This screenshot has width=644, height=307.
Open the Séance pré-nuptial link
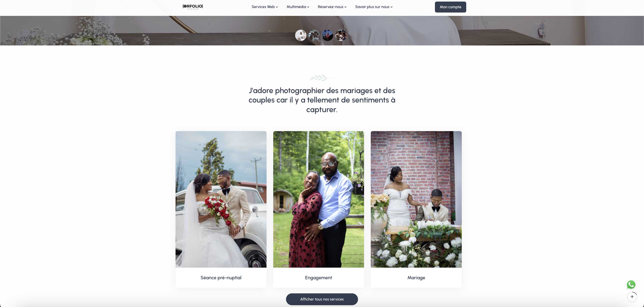(221, 277)
